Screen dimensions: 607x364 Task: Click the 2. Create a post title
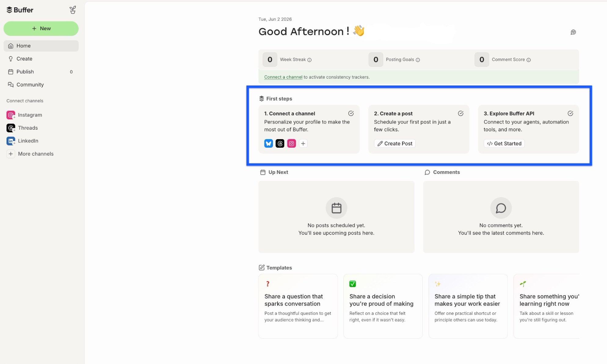pos(393,114)
